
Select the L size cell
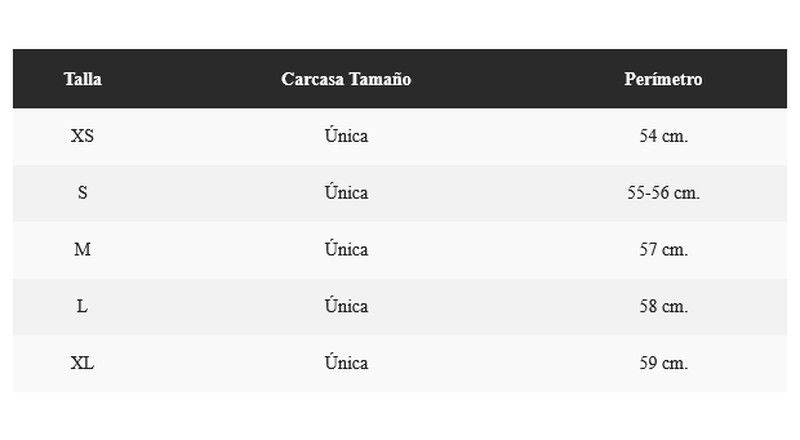click(x=82, y=307)
